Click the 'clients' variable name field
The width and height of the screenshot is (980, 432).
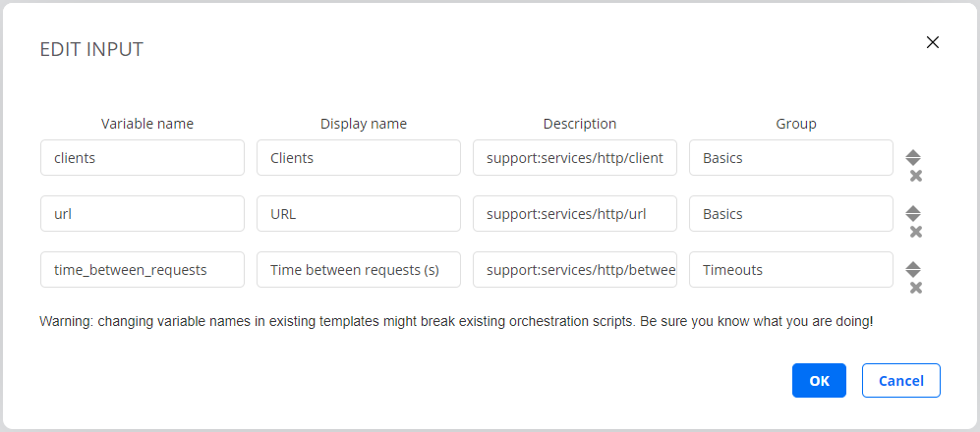point(143,158)
